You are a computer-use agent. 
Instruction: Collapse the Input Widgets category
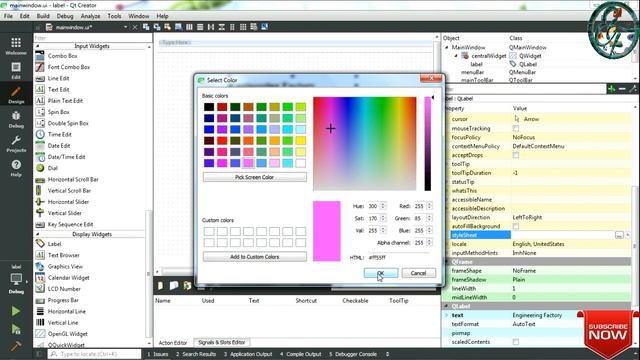38,46
